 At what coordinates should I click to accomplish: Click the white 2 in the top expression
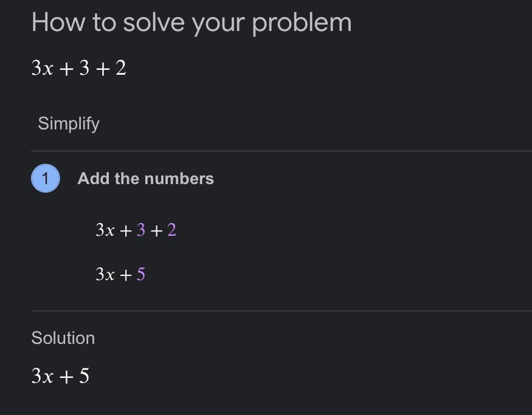point(121,68)
